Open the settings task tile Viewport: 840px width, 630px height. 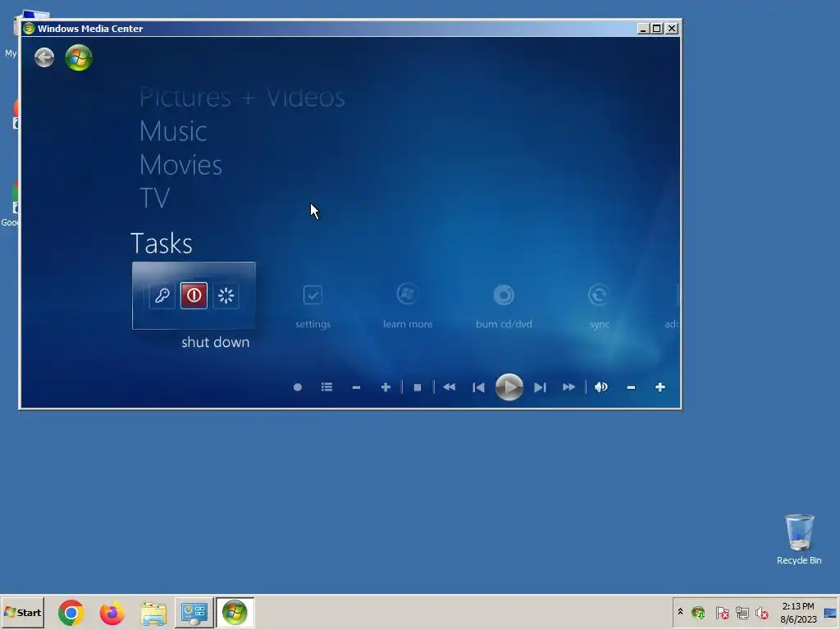coord(313,306)
